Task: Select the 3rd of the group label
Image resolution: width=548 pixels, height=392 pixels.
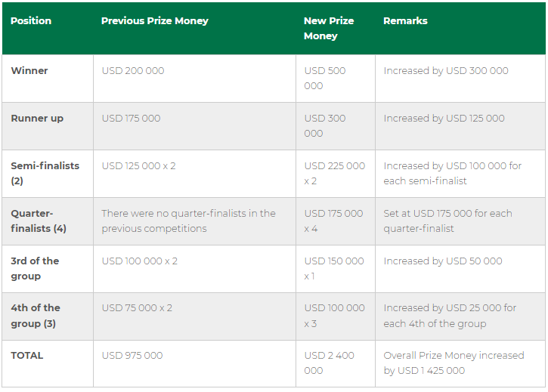Action: (x=35, y=268)
